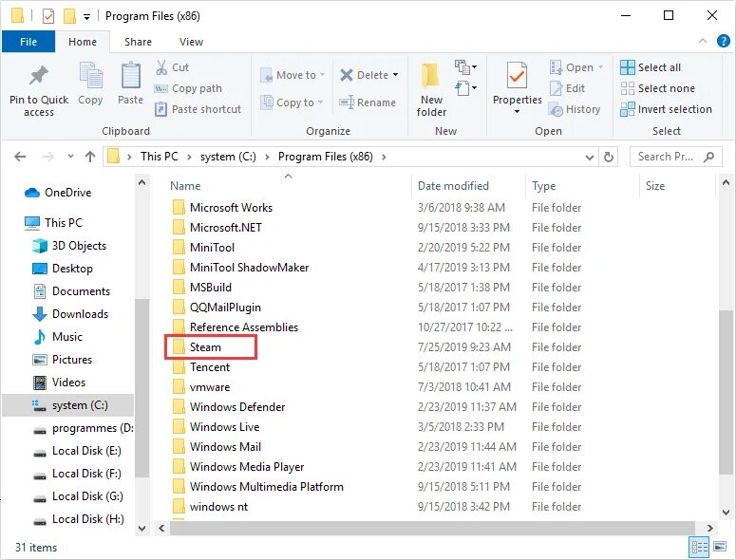Refresh the current folder view
Viewport: 736px width, 560px height.
pyautogui.click(x=609, y=157)
